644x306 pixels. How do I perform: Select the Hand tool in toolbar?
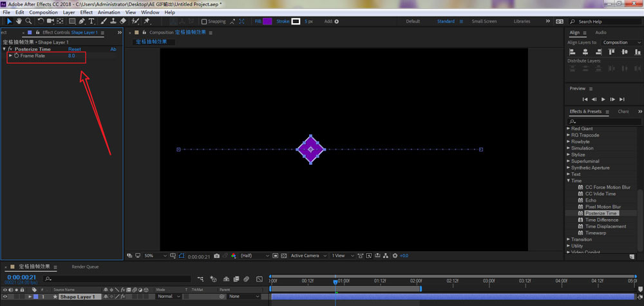tap(19, 21)
